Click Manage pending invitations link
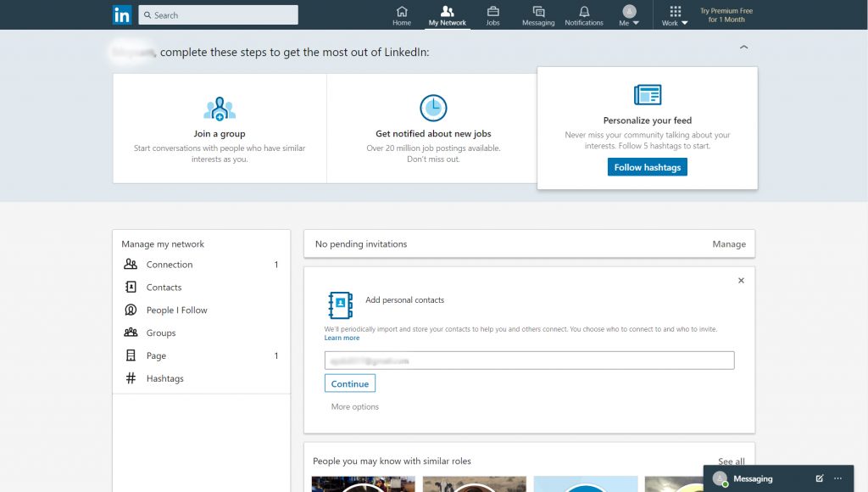Viewport: 868px width, 492px height. 728,243
